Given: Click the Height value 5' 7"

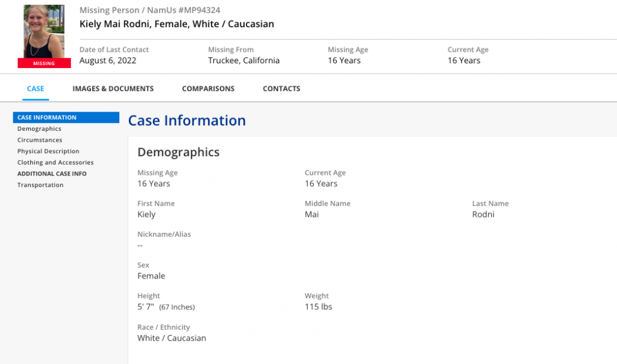Looking at the screenshot, I should [x=146, y=307].
